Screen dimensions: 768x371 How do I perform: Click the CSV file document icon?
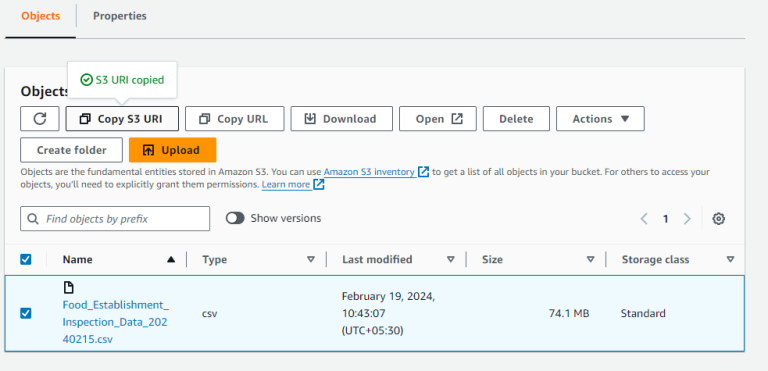69,287
